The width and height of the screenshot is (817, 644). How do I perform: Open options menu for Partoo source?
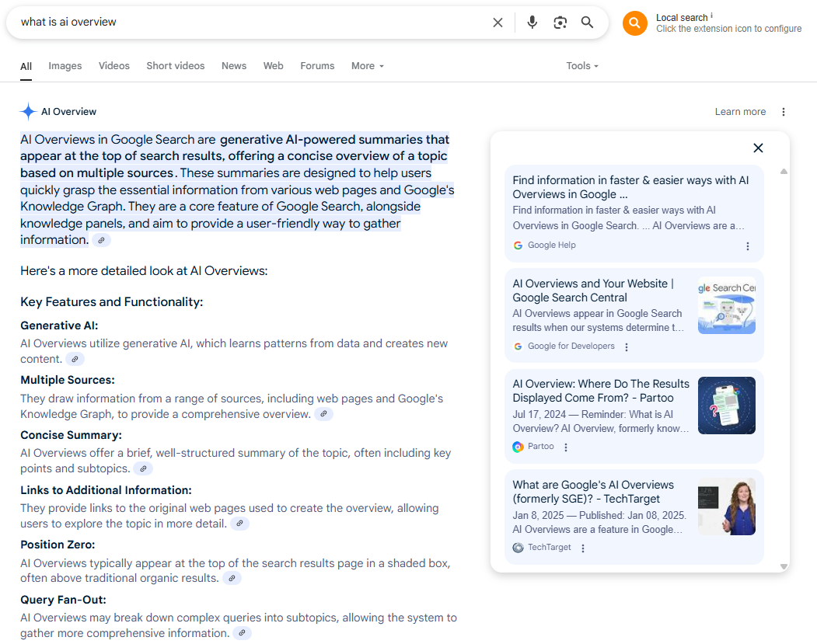(566, 447)
